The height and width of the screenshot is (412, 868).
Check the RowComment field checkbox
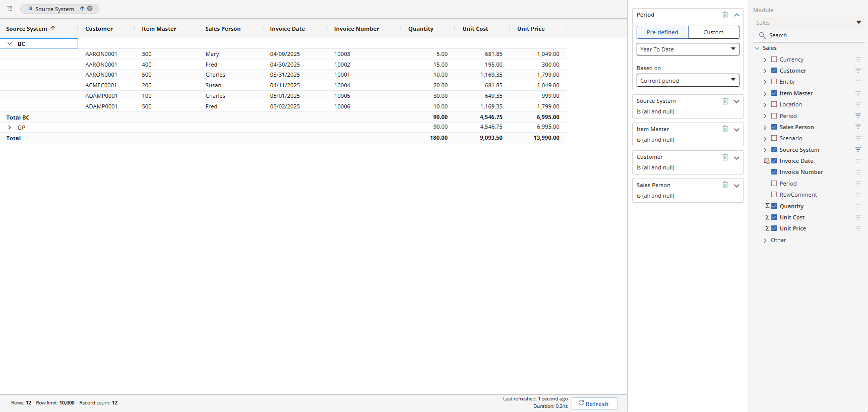774,195
